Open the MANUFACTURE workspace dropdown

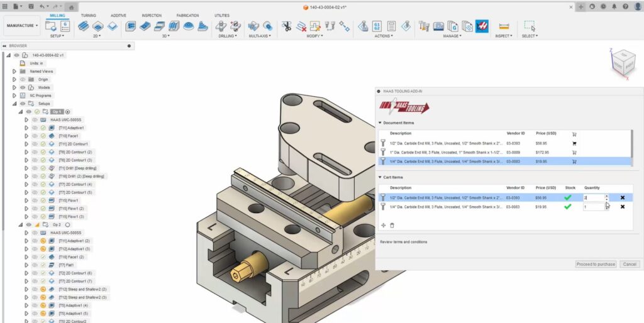coord(22,26)
